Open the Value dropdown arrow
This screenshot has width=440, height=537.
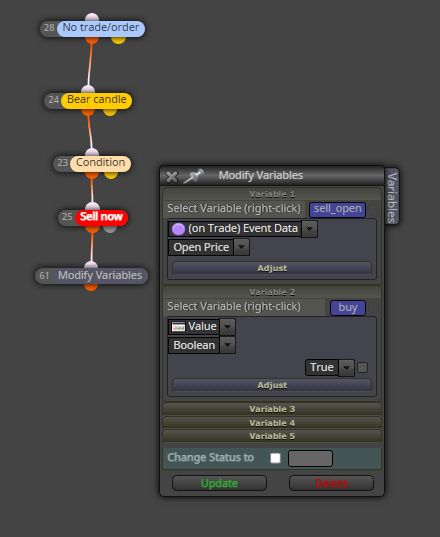227,327
